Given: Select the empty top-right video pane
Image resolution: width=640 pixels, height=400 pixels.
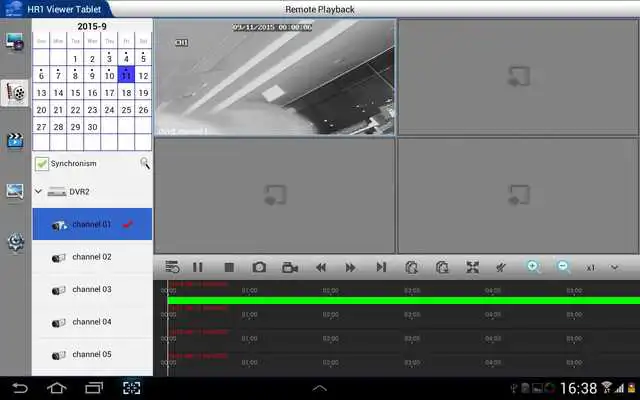Looking at the screenshot, I should 518,77.
